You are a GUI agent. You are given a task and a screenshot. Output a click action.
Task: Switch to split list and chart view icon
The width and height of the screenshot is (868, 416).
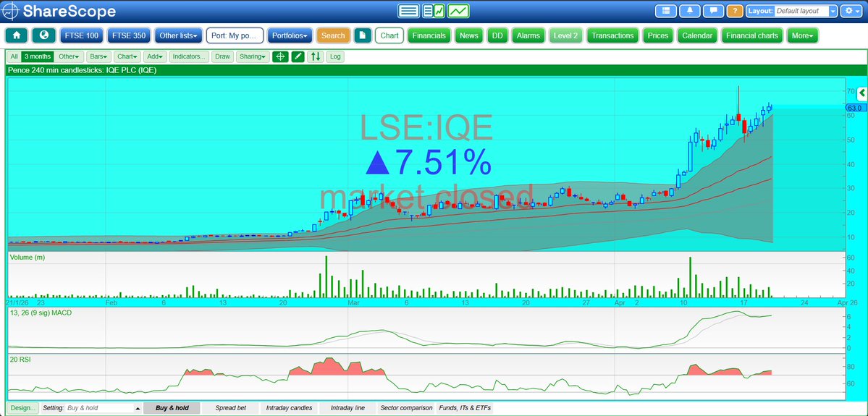point(434,11)
